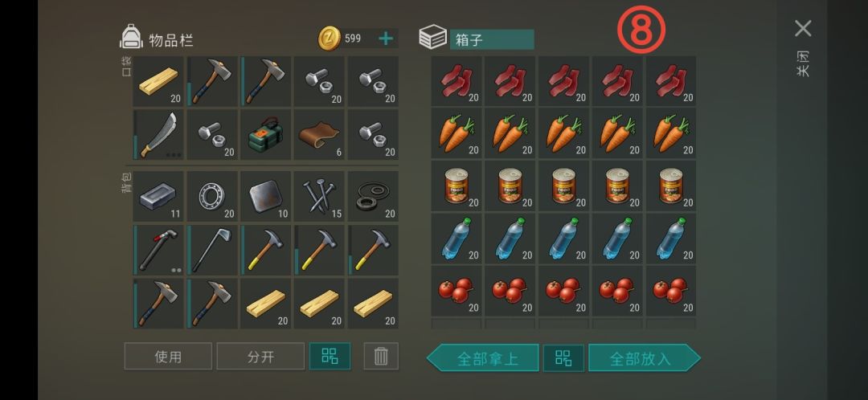Select the steel ingot stack of 11
This screenshot has height=400, width=868.
coord(158,197)
